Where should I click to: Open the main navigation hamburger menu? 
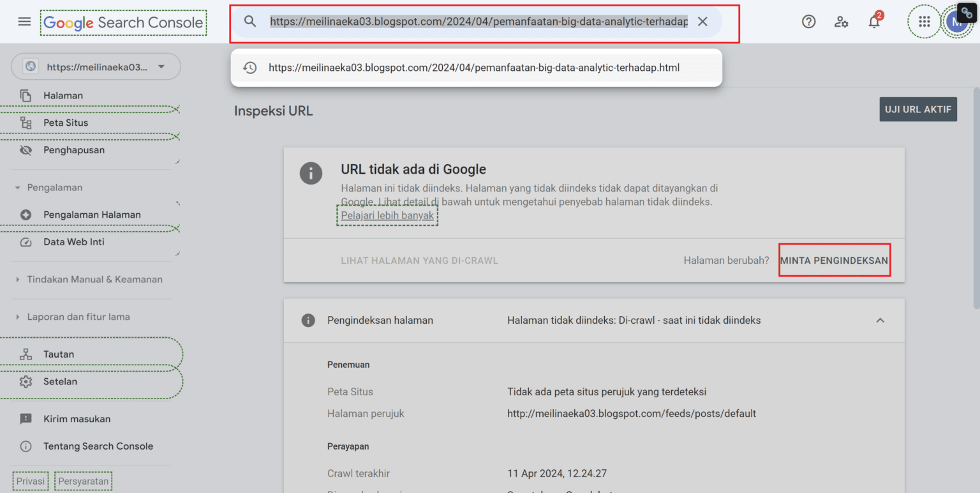pyautogui.click(x=24, y=21)
